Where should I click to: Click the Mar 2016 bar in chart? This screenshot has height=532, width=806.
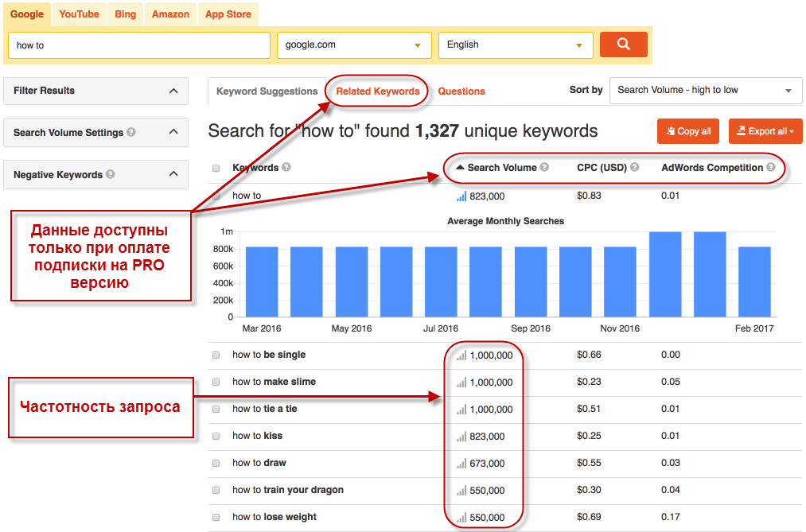point(262,282)
